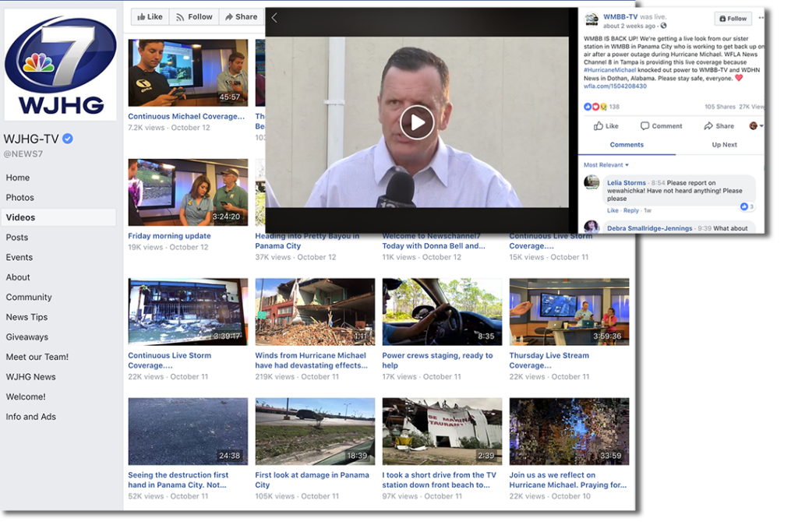Open WJHG News in the sidebar
Image resolution: width=798 pixels, height=532 pixels.
click(30, 376)
